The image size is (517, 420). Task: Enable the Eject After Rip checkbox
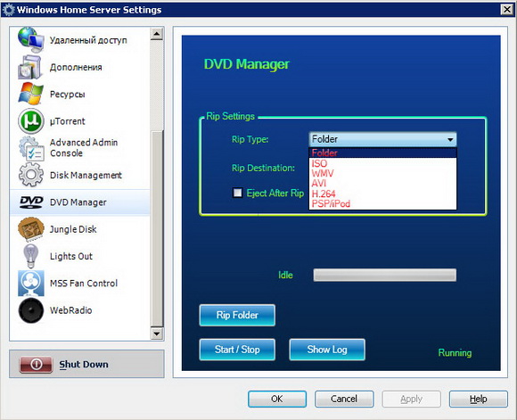(237, 193)
